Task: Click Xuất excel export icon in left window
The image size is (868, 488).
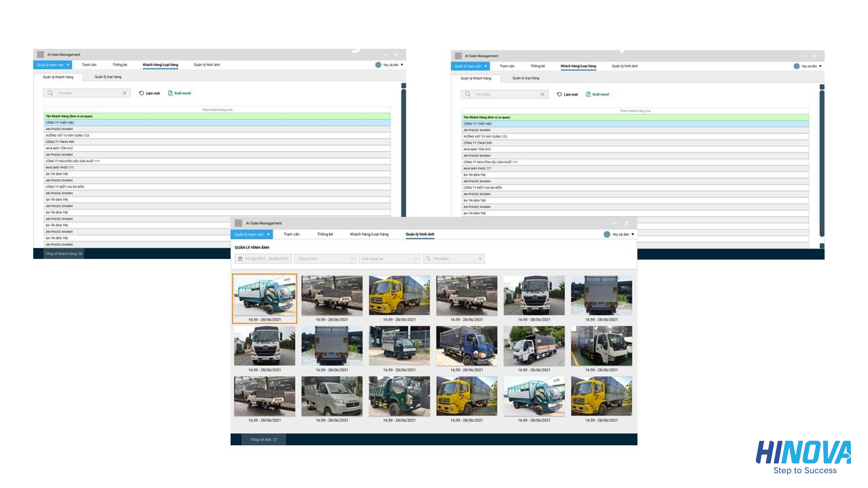Action: 170,93
